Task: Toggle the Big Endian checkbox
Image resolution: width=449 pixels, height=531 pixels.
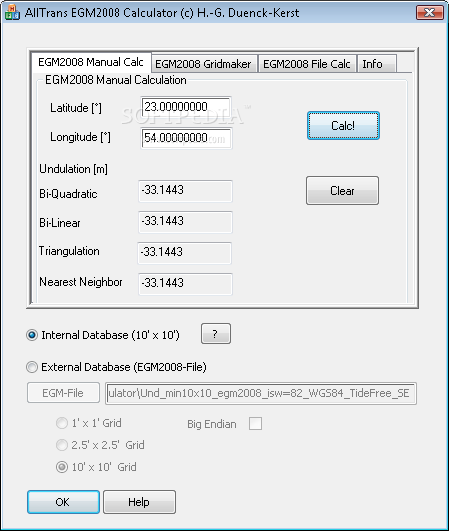Action: click(x=255, y=424)
